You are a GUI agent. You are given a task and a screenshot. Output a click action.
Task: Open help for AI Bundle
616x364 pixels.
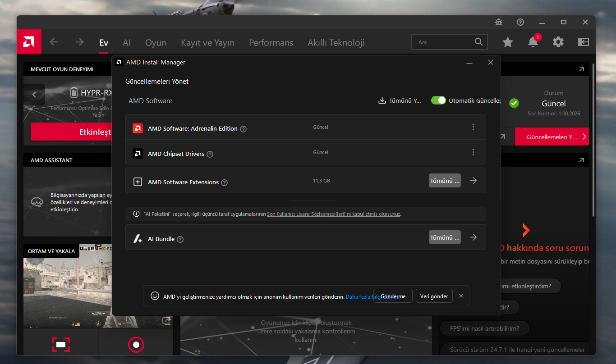pyautogui.click(x=180, y=240)
